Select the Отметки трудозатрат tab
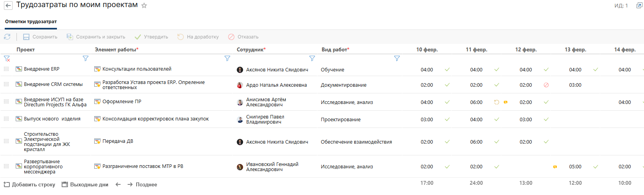The image size is (644, 195). (31, 22)
